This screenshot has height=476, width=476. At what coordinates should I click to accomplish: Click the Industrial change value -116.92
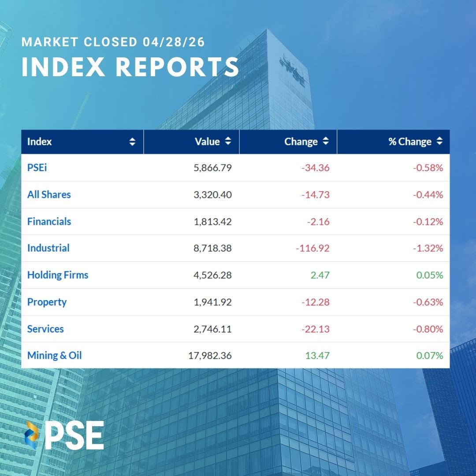[312, 248]
